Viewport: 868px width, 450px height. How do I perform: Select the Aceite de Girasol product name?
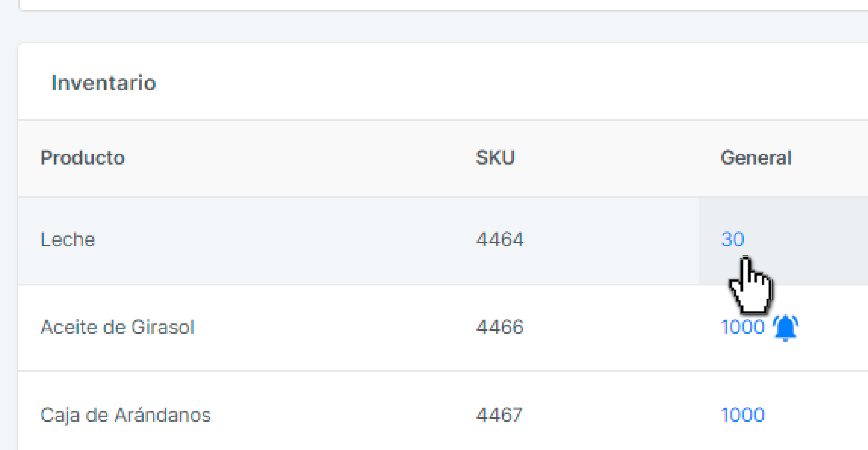117,327
